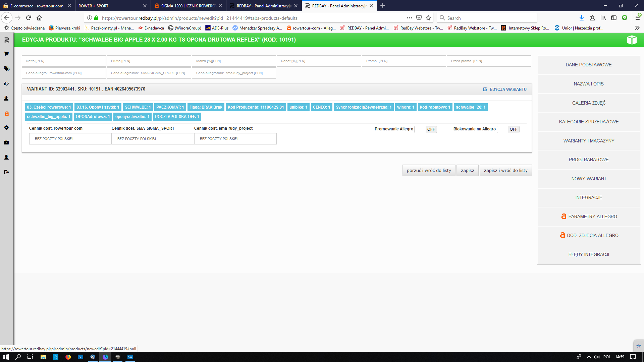This screenshot has height=362, width=644.
Task: Open the download/import sidebar icon
Action: 6,98
